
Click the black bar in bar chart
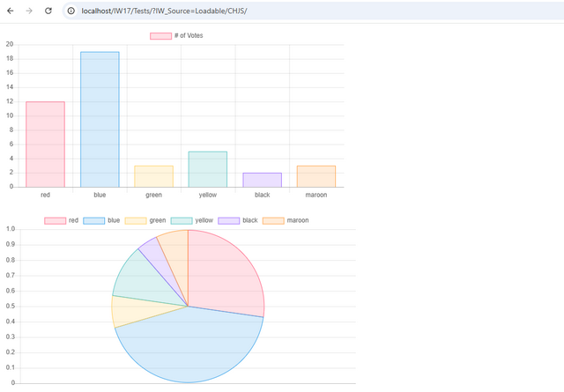click(x=262, y=180)
